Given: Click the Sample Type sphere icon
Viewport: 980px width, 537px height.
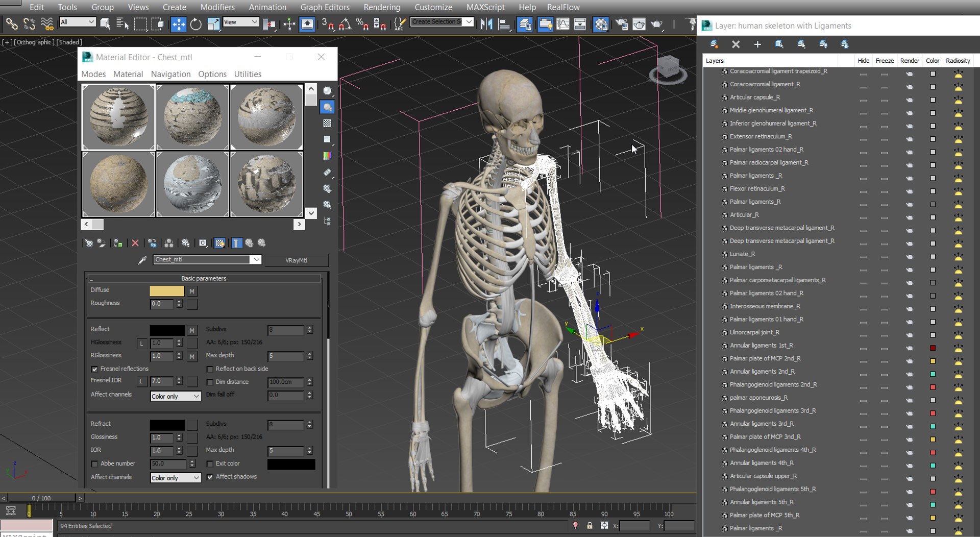Looking at the screenshot, I should click(327, 91).
